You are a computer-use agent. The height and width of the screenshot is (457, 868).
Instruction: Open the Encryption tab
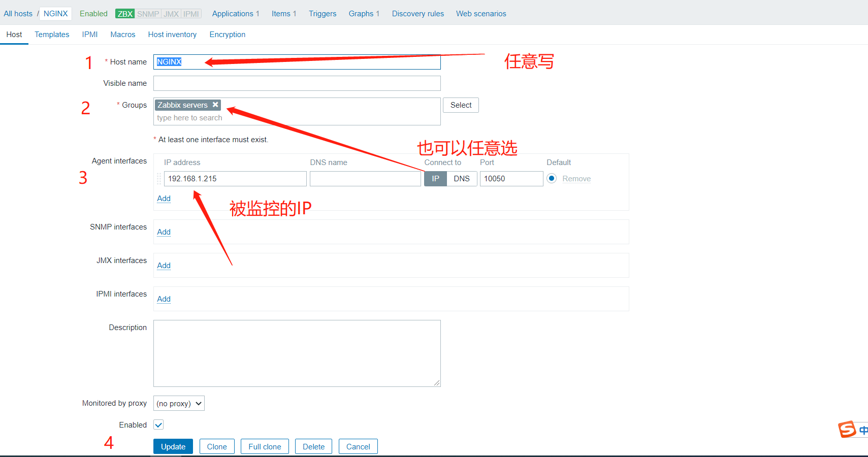click(x=228, y=35)
